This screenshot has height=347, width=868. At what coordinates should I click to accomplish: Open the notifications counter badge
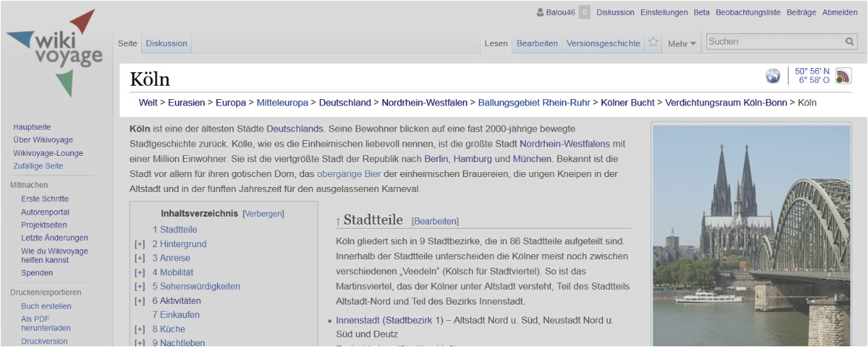pyautogui.click(x=584, y=12)
